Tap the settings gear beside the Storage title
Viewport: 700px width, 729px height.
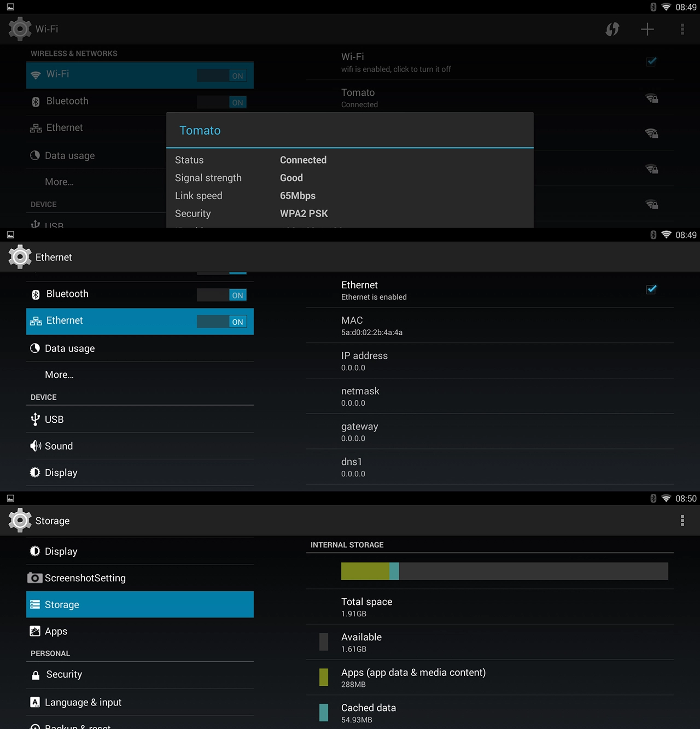[x=20, y=521]
